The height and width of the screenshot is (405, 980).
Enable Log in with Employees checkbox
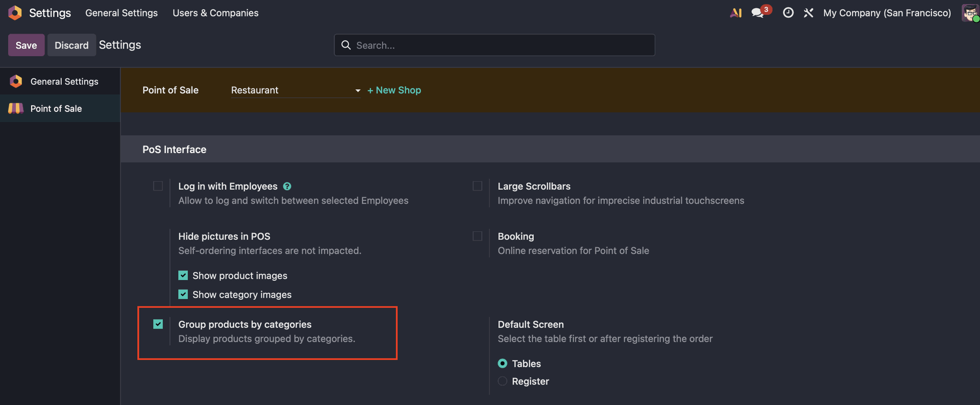coord(158,186)
